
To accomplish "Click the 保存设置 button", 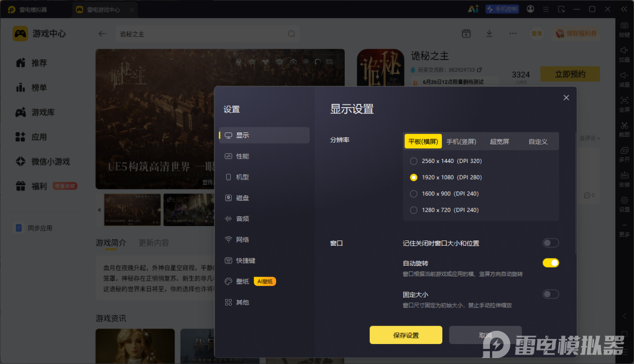I will 406,335.
